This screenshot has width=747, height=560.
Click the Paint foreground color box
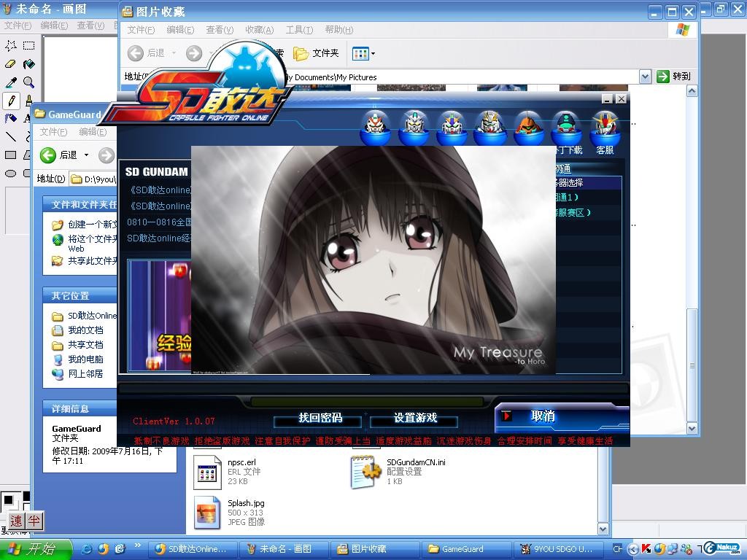click(8, 500)
